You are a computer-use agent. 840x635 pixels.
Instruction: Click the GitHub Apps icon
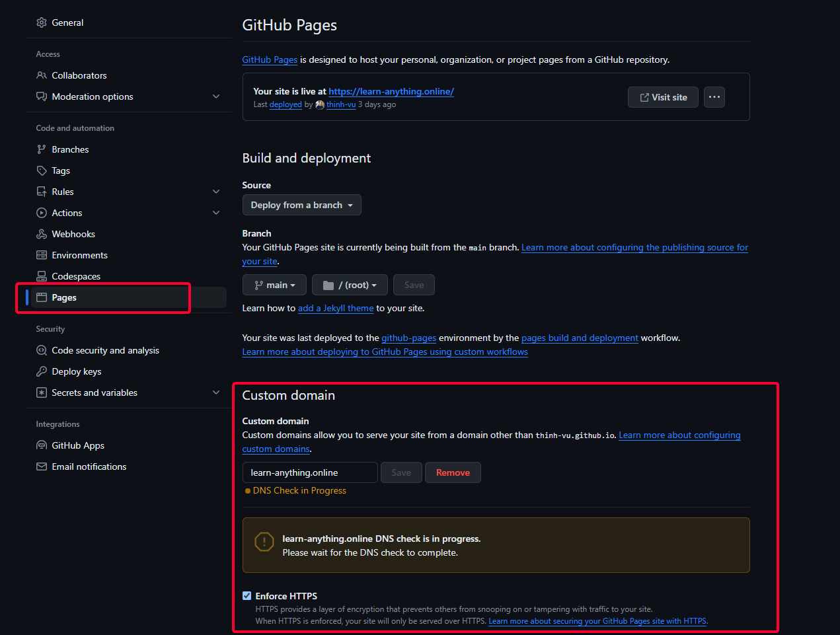[41, 445]
